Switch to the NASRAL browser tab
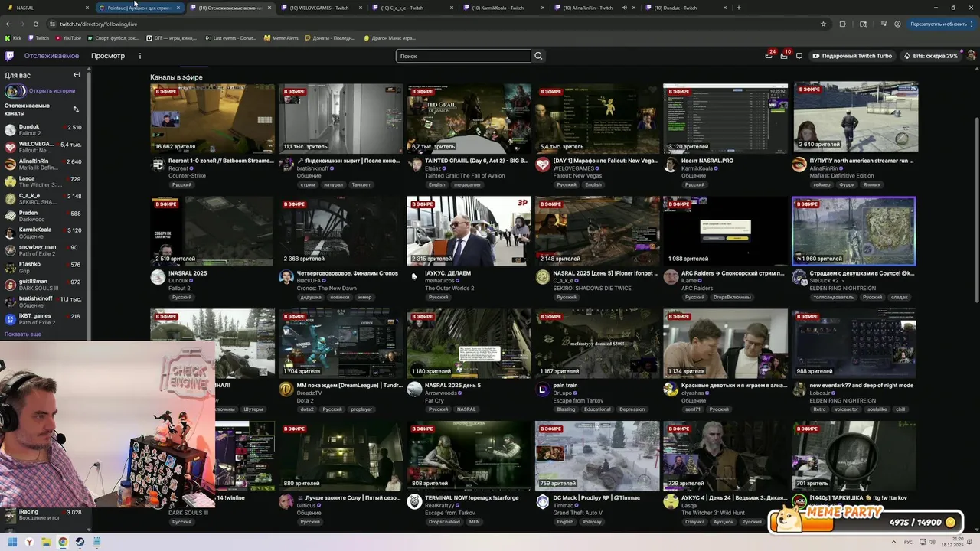The height and width of the screenshot is (551, 980). click(47, 8)
